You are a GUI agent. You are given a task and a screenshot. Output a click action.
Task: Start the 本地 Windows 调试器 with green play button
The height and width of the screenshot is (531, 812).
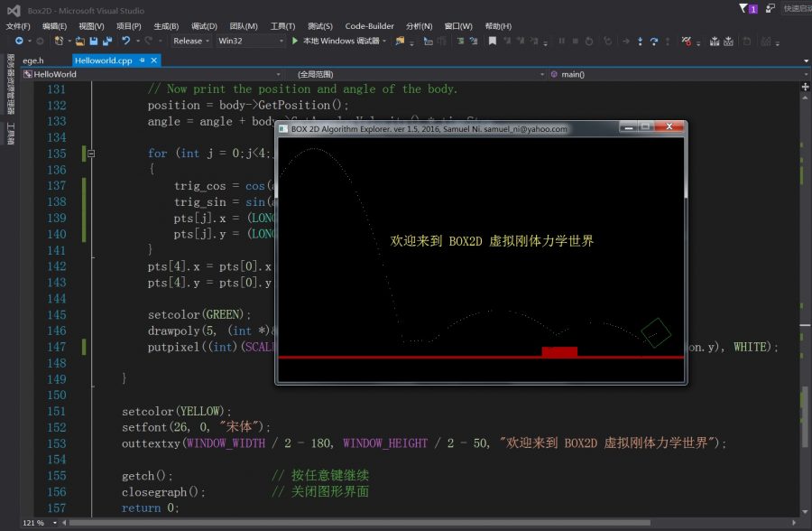coord(293,41)
